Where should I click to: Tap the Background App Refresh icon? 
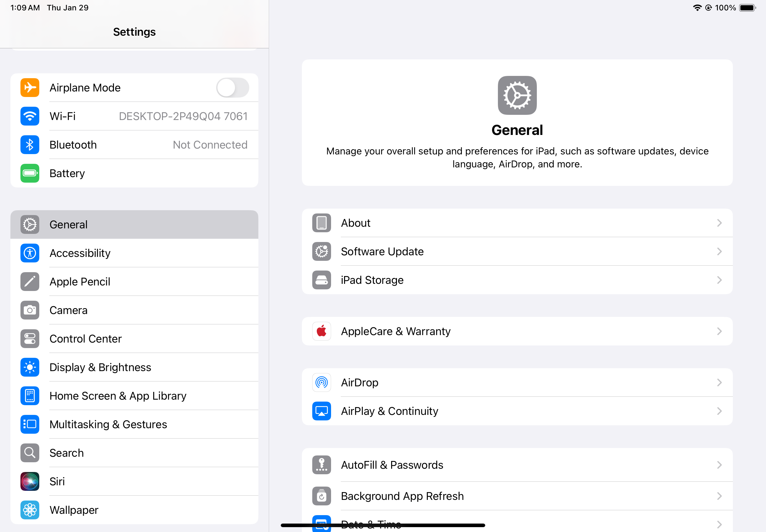pos(321,496)
